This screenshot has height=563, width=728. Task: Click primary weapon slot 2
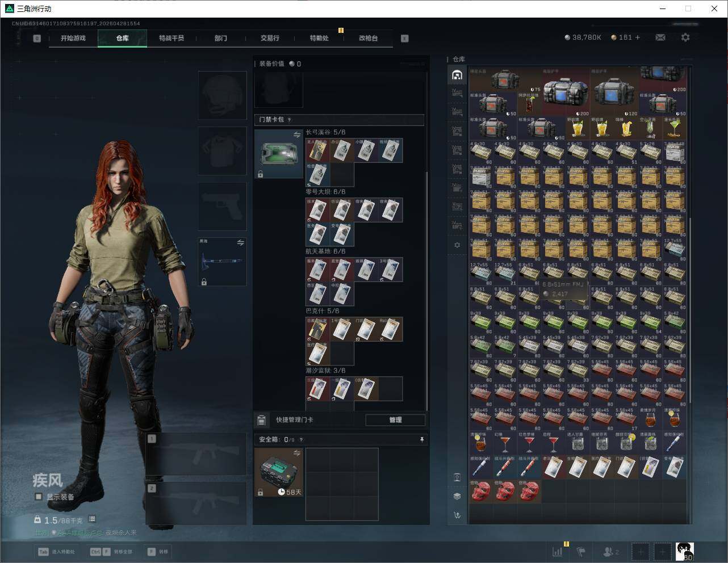click(196, 503)
